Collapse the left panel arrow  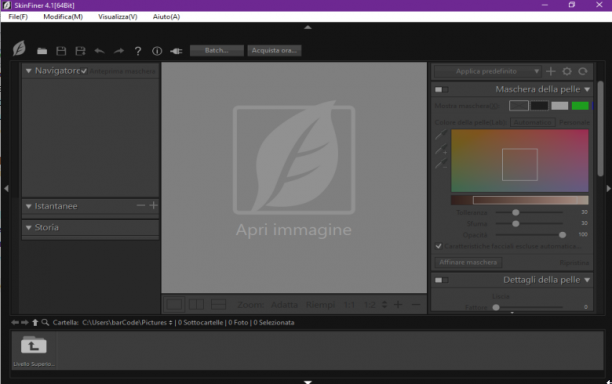(x=6, y=188)
